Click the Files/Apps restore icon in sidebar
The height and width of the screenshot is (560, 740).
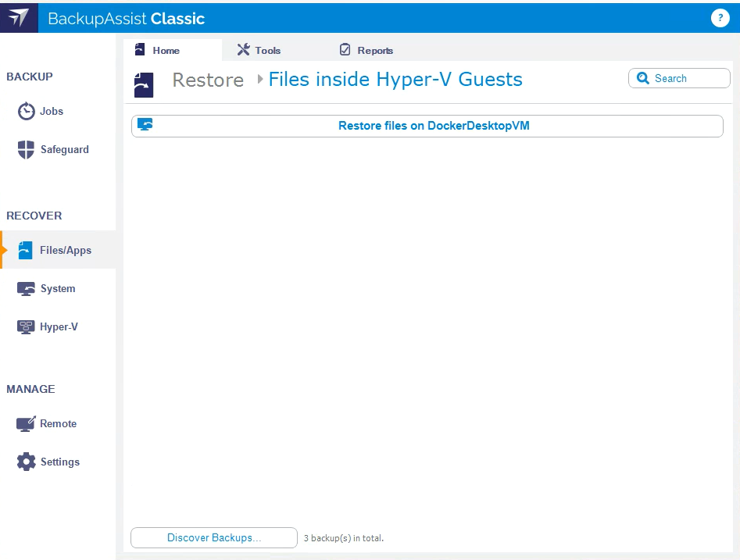(26, 250)
